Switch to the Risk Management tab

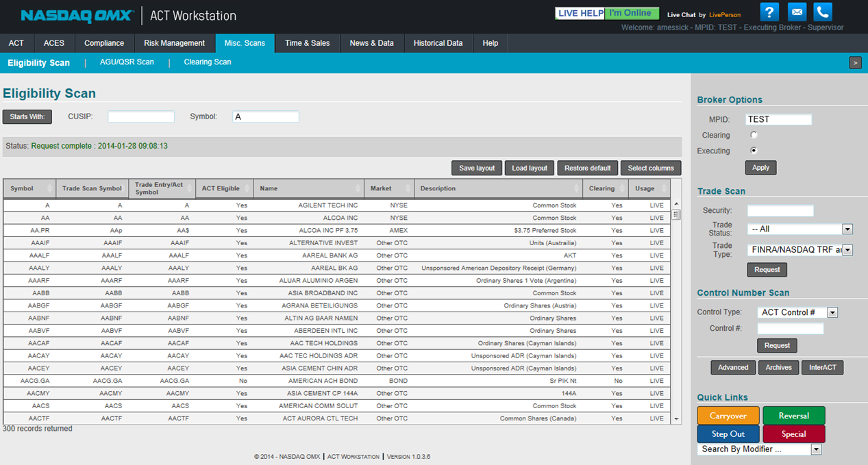[x=174, y=43]
